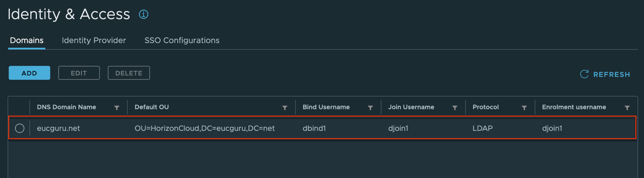This screenshot has width=644, height=178.
Task: Click the REFRESH label text
Action: 612,75
